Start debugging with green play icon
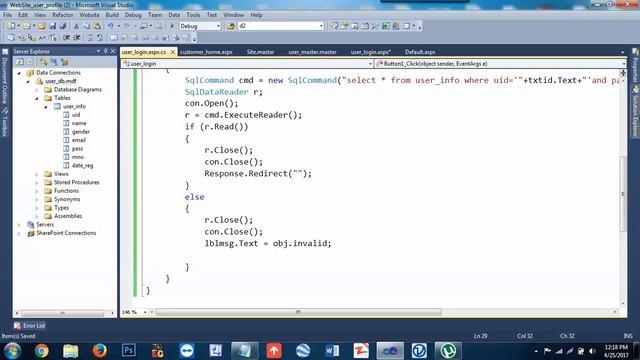640x360 pixels. pos(172,26)
